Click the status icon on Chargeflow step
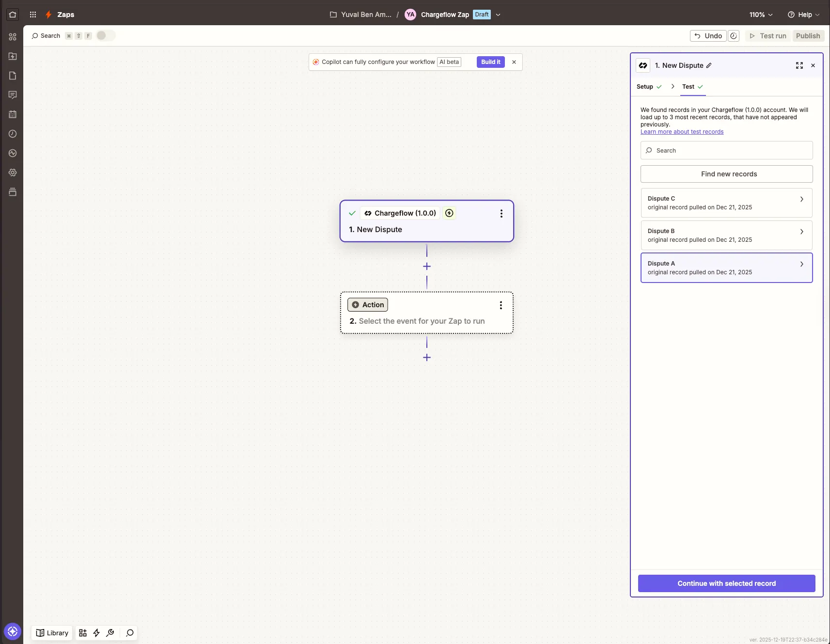Image resolution: width=830 pixels, height=644 pixels. coord(449,213)
